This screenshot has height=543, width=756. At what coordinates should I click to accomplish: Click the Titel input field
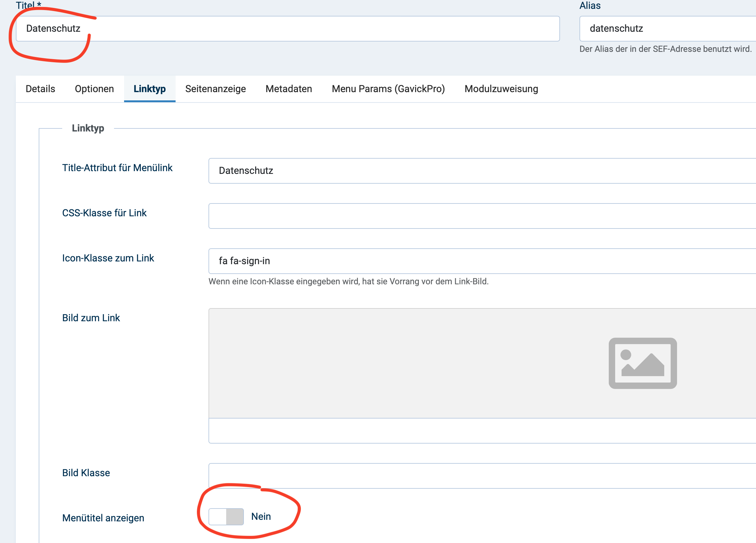(x=287, y=29)
